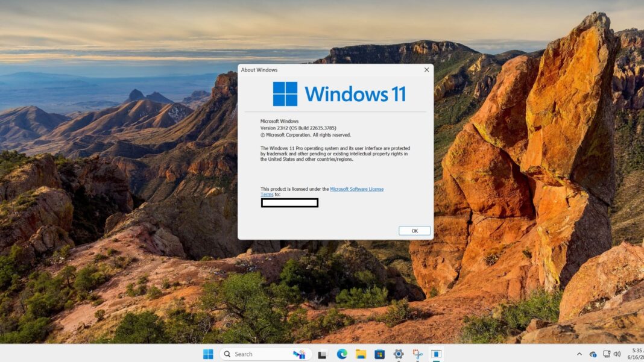Click OK to dismiss About Windows
The height and width of the screenshot is (362, 644).
click(414, 230)
